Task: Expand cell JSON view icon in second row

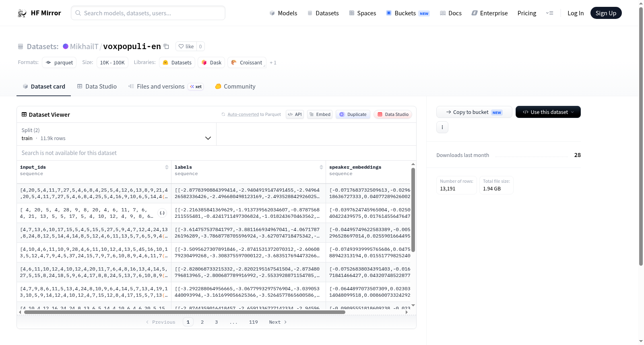Action: [x=162, y=213]
